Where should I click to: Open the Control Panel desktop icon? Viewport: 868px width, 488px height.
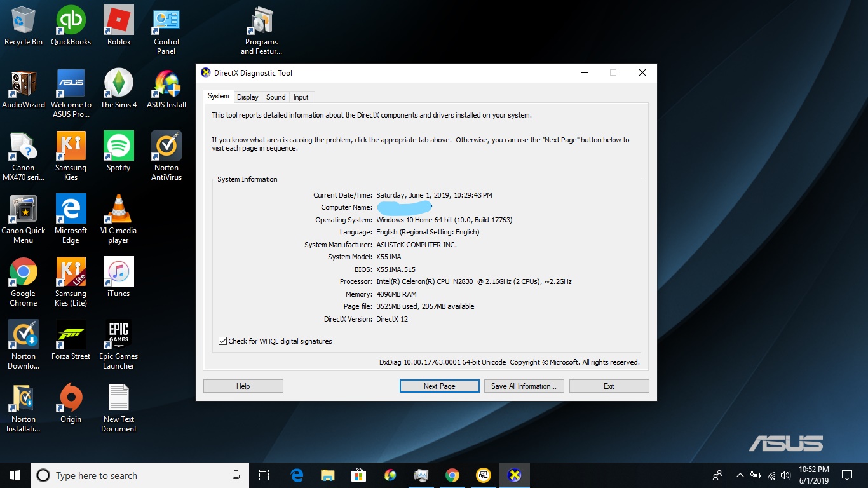click(166, 31)
